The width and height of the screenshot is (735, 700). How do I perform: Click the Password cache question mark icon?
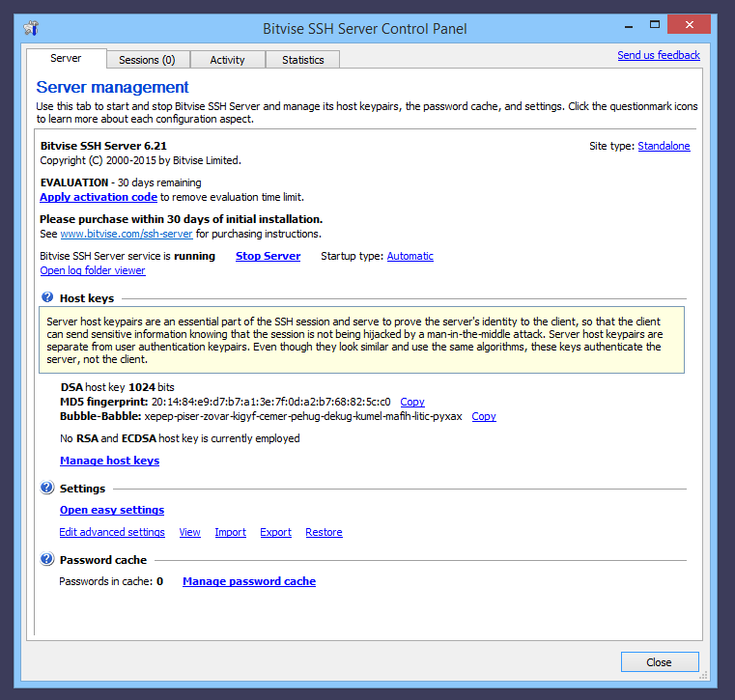(x=46, y=559)
